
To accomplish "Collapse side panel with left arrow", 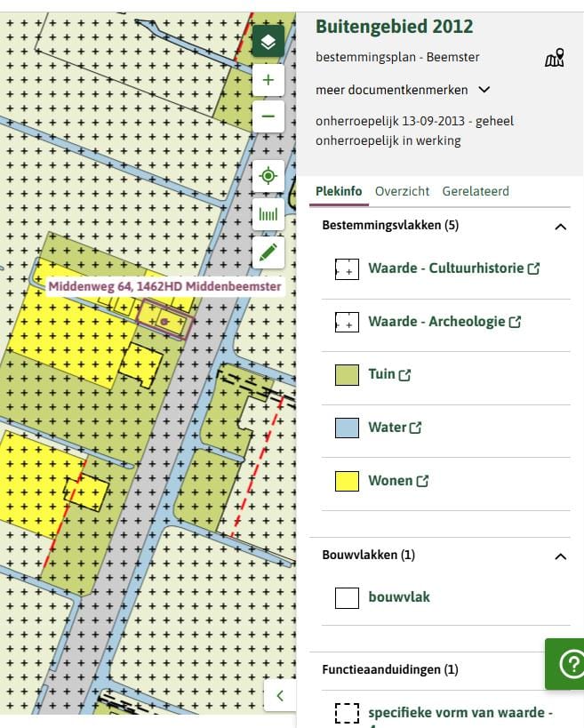I will (x=280, y=695).
